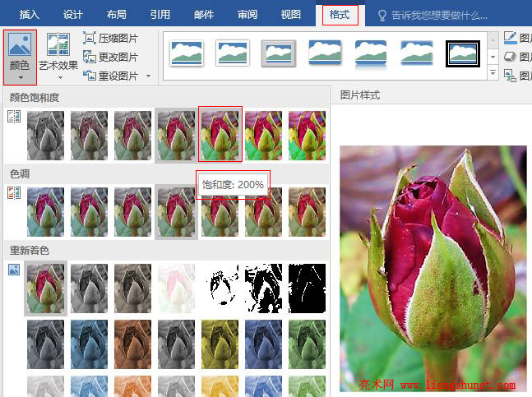The height and width of the screenshot is (397, 532).
Task: Click the 更改图片 change picture button
Action: [x=111, y=57]
